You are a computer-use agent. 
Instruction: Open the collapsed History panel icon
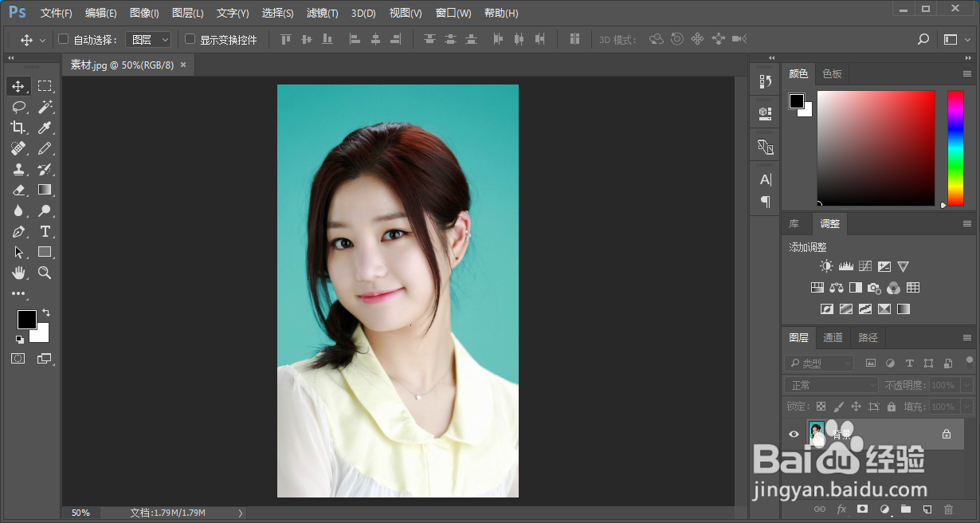tap(765, 81)
